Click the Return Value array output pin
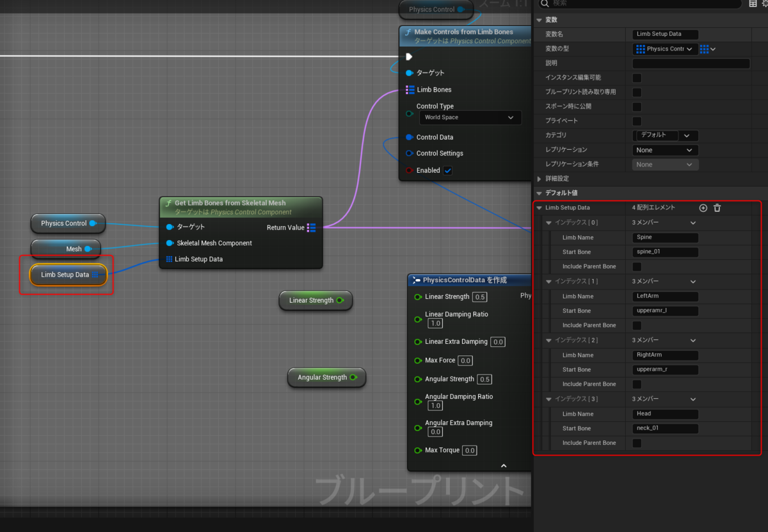The height and width of the screenshot is (532, 768). pyautogui.click(x=311, y=227)
